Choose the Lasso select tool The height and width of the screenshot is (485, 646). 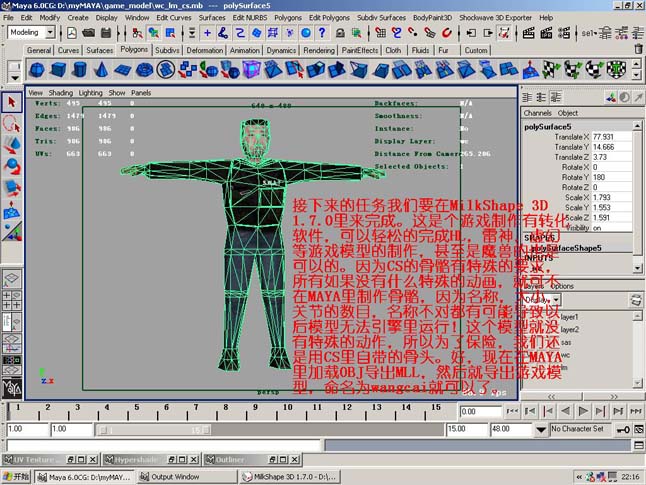(12, 124)
